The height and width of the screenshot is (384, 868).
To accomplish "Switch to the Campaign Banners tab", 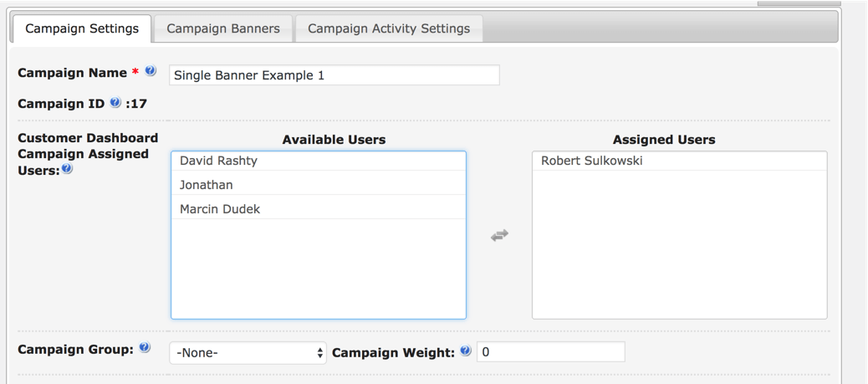I will tap(223, 28).
